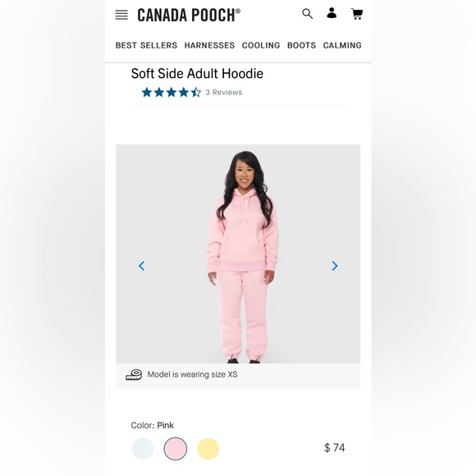Open the user account icon
The width and height of the screenshot is (476, 476).
click(332, 13)
